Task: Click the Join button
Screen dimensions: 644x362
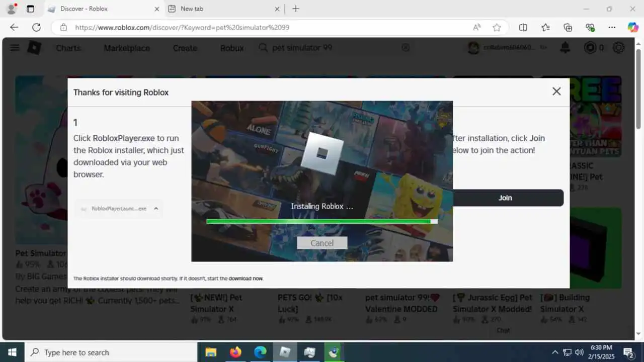Action: (505, 198)
